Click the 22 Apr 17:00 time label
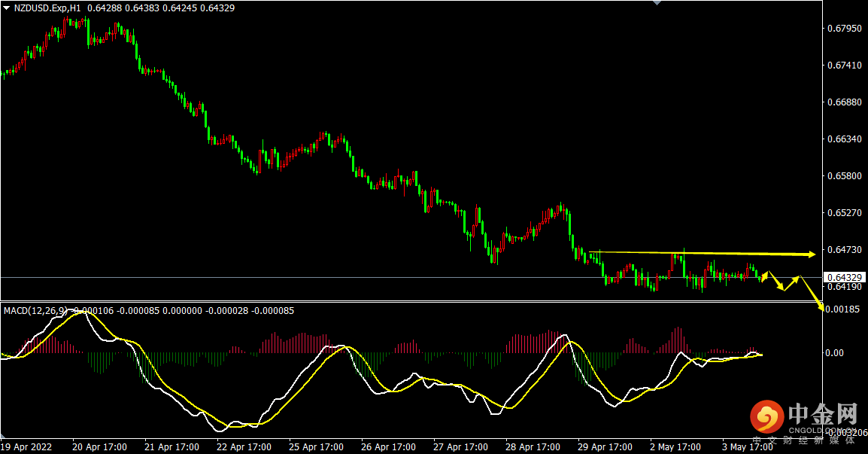Screen dimensions: 868x454 244,446
